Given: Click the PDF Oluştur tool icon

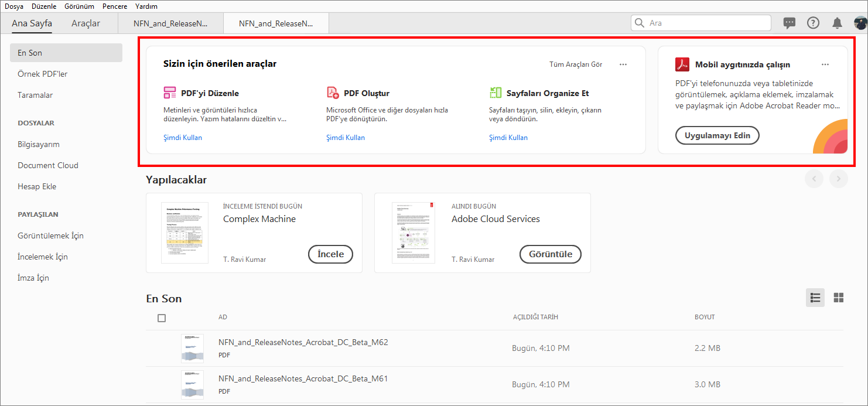Looking at the screenshot, I should (333, 93).
